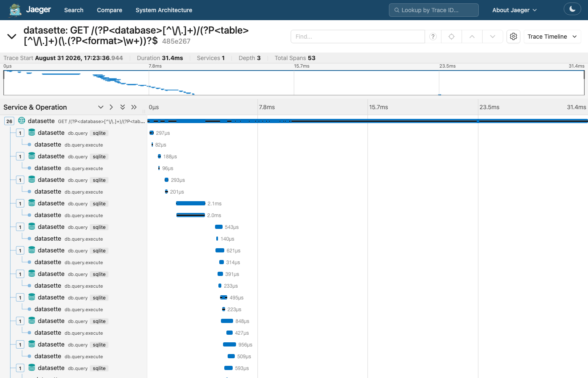
Task: Click the 2.1ms span bar
Action: click(x=191, y=203)
